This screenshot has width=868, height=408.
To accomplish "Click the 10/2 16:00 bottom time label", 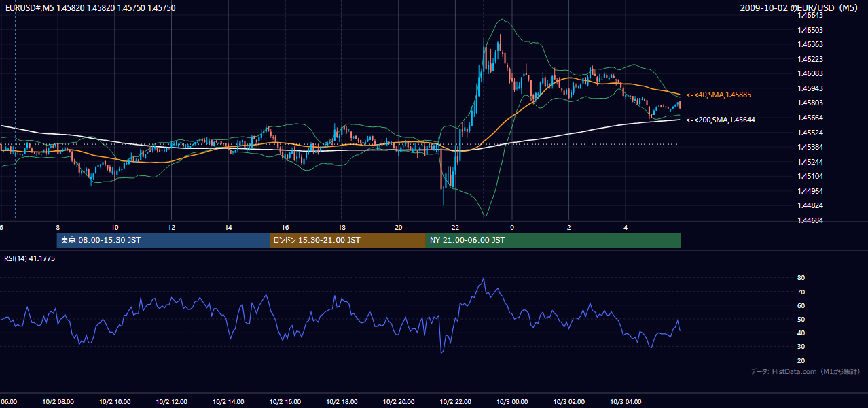I will (x=285, y=401).
